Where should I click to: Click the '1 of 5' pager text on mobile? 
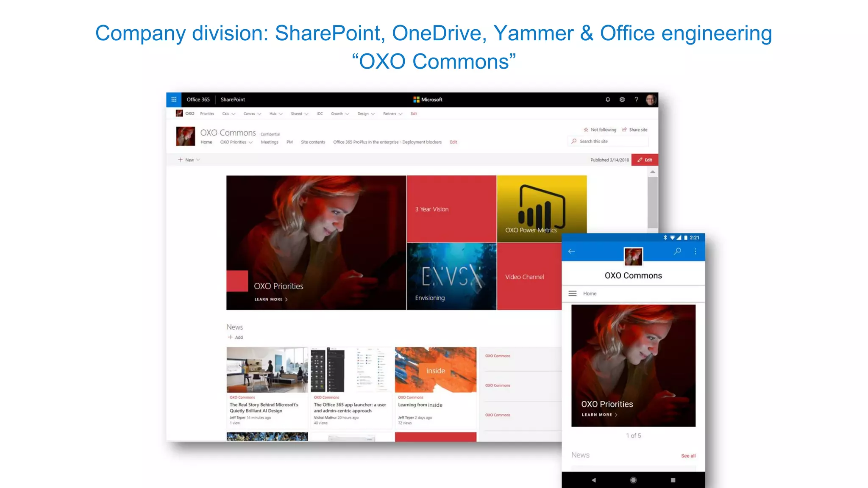point(633,435)
